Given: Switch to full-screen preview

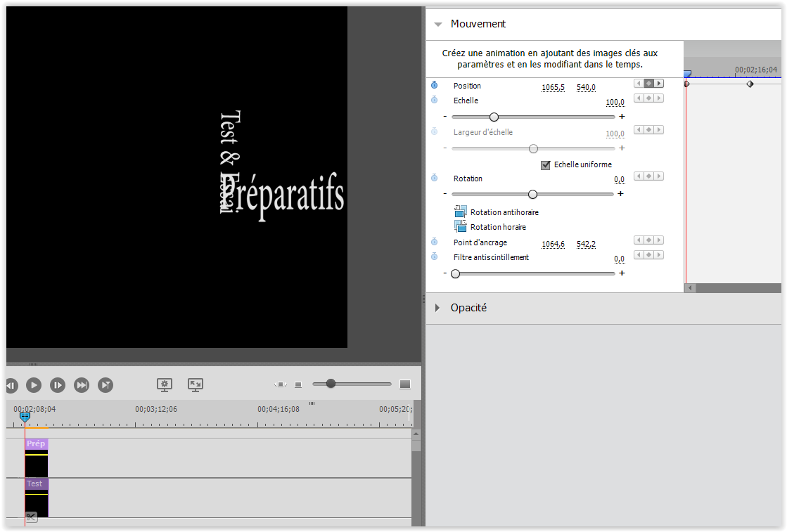Looking at the screenshot, I should click(x=196, y=384).
